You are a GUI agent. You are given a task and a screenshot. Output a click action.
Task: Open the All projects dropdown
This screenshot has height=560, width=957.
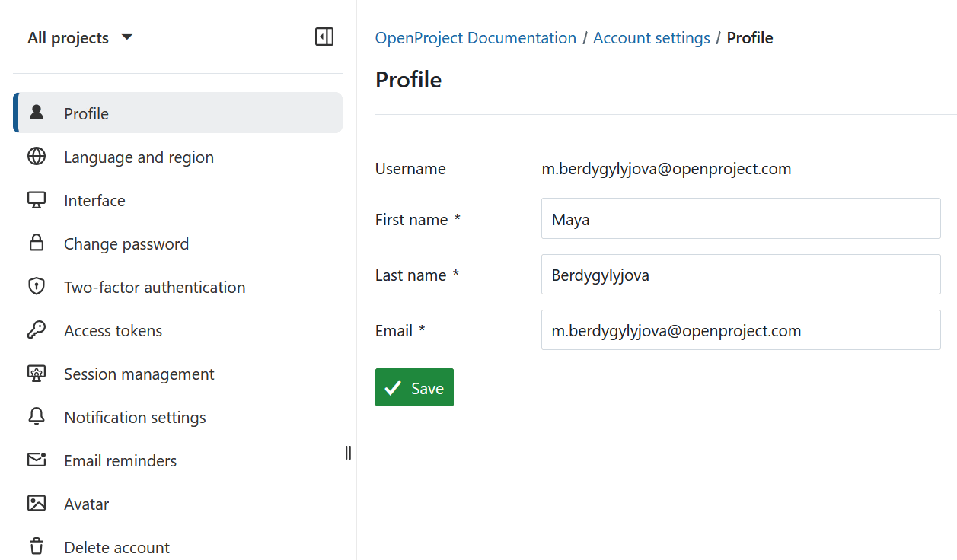pyautogui.click(x=80, y=37)
